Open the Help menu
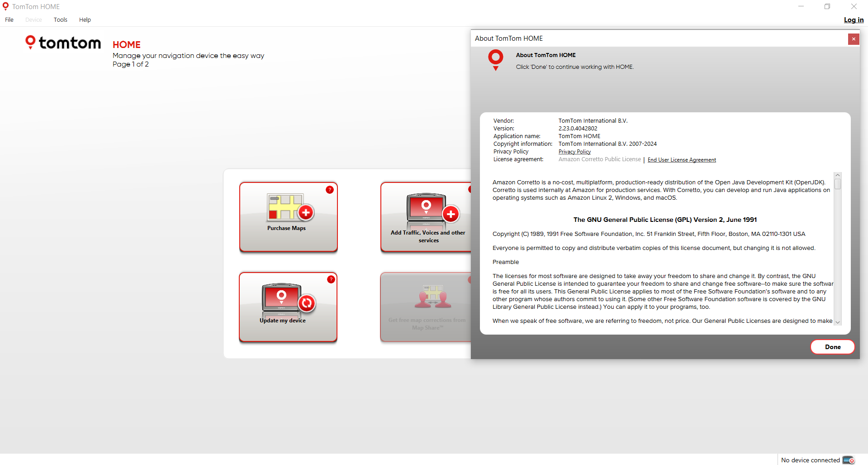Viewport: 868px width, 465px height. coord(85,19)
